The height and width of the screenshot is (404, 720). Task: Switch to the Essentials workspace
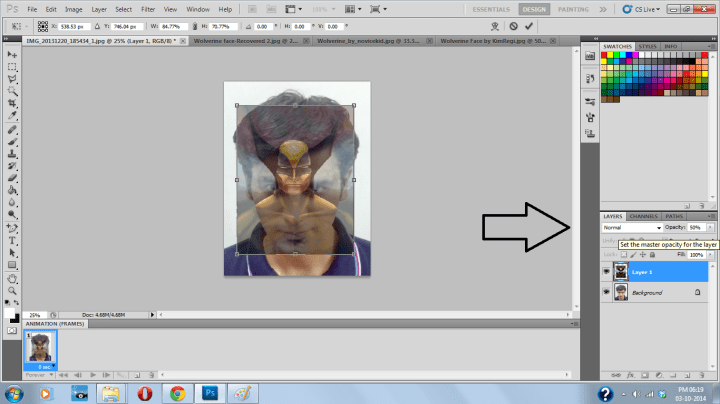(491, 9)
